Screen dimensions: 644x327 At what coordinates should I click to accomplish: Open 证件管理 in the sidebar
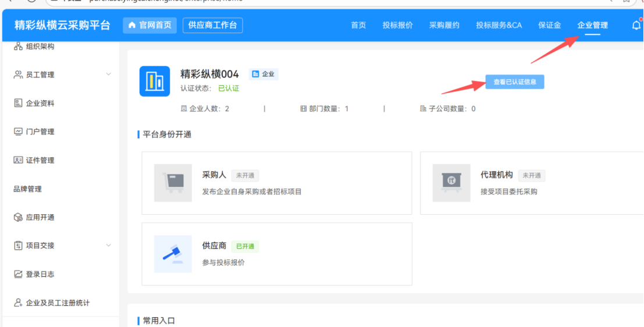[40, 160]
